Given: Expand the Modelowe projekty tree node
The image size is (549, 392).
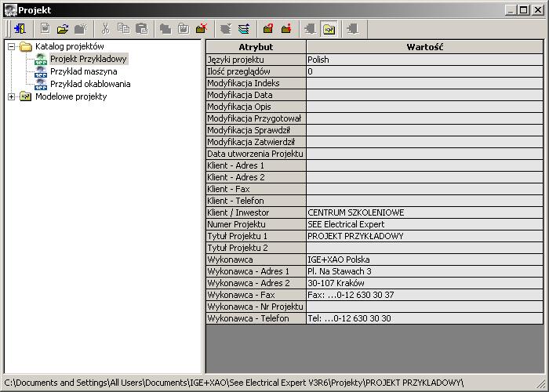Looking at the screenshot, I should click(11, 96).
